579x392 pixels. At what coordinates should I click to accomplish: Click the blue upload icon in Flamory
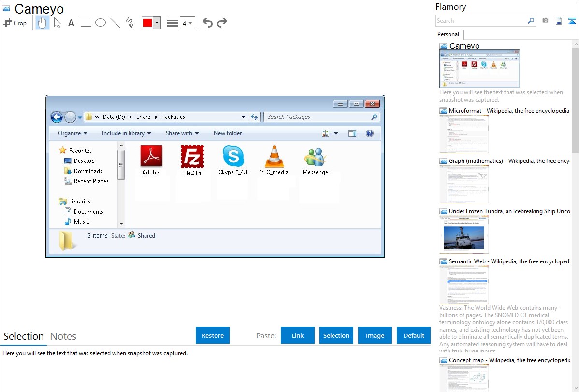pyautogui.click(x=572, y=21)
